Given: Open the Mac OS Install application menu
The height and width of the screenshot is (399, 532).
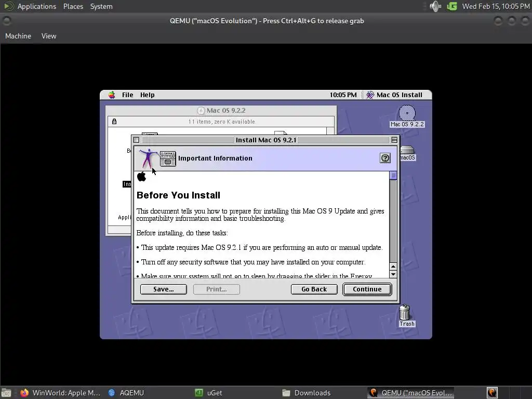Looking at the screenshot, I should pyautogui.click(x=395, y=95).
